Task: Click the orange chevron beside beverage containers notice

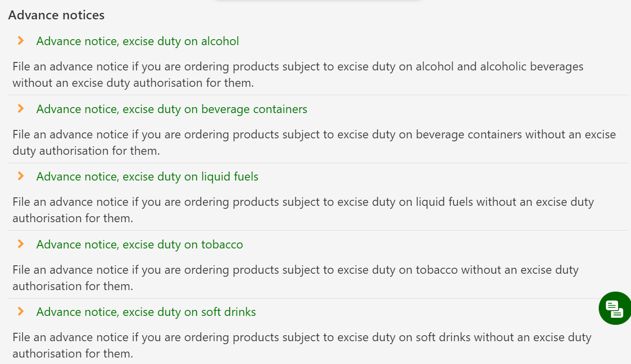Action: (20, 109)
